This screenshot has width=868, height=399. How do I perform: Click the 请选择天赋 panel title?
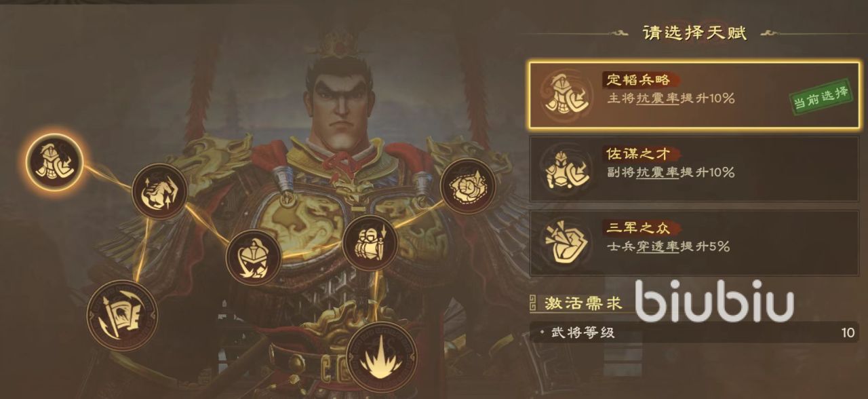694,33
